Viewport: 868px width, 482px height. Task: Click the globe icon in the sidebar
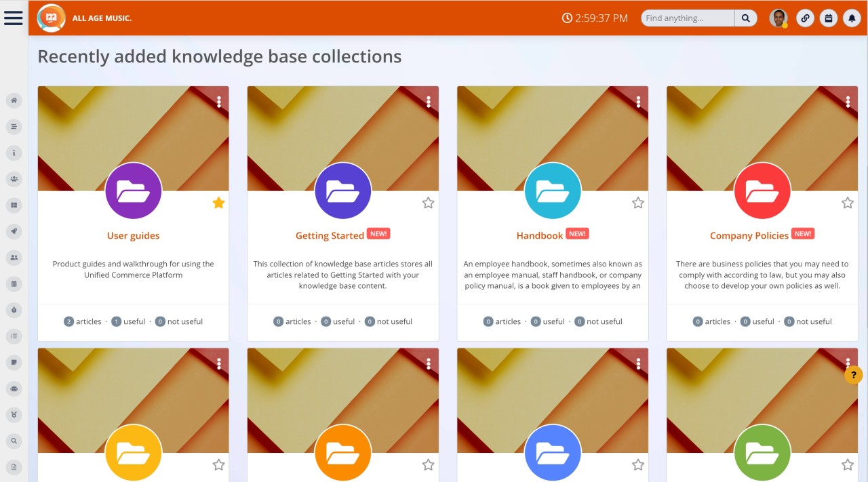[14, 388]
